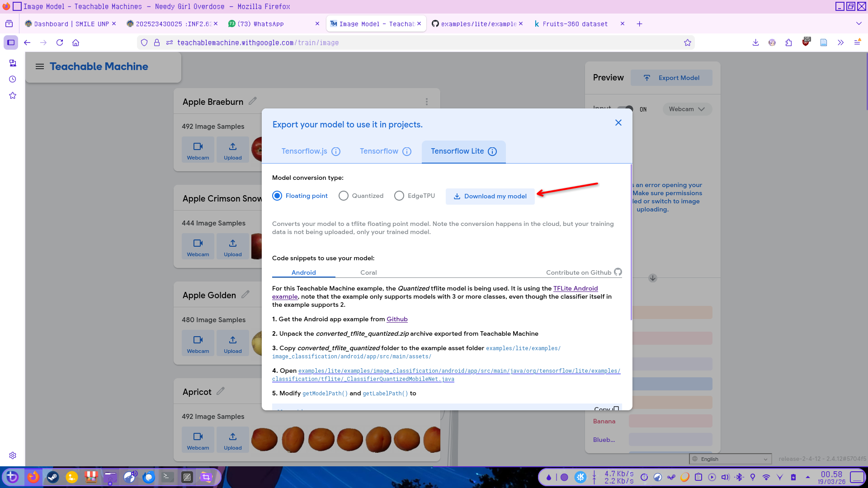Image resolution: width=868 pixels, height=488 pixels.
Task: Switch to the Tensorflow export tab
Action: [x=379, y=151]
